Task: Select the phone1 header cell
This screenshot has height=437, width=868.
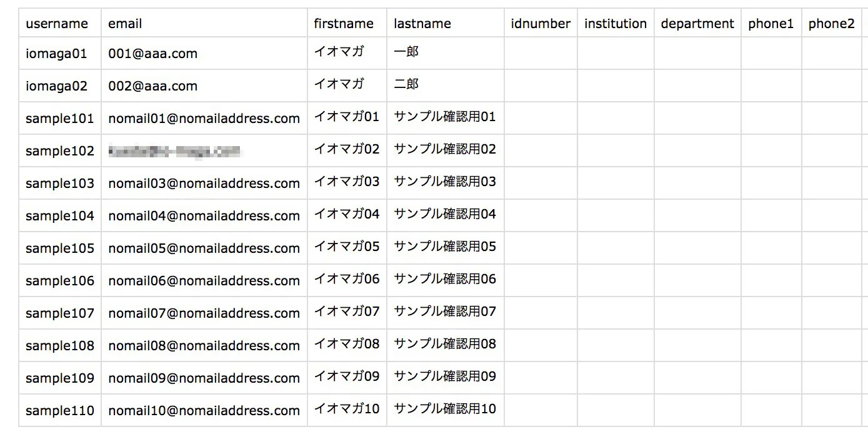Action: point(771,24)
